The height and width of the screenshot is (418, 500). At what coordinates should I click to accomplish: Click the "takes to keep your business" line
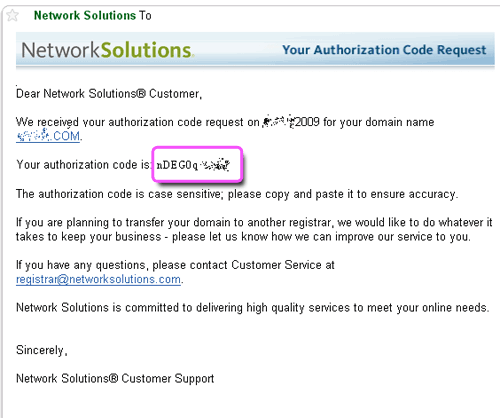(243, 236)
